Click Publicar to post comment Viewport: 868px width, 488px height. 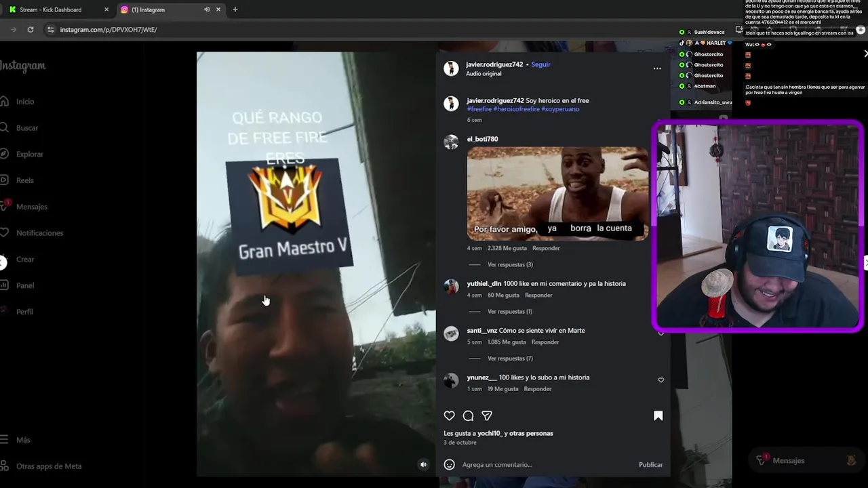coord(650,464)
